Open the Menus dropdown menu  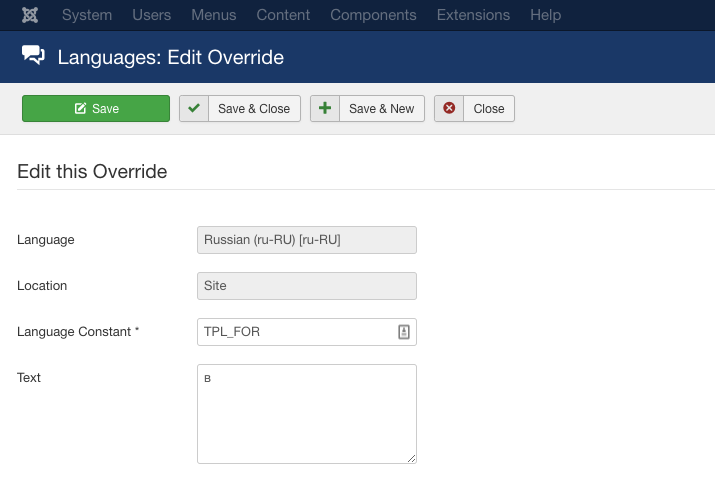[214, 15]
